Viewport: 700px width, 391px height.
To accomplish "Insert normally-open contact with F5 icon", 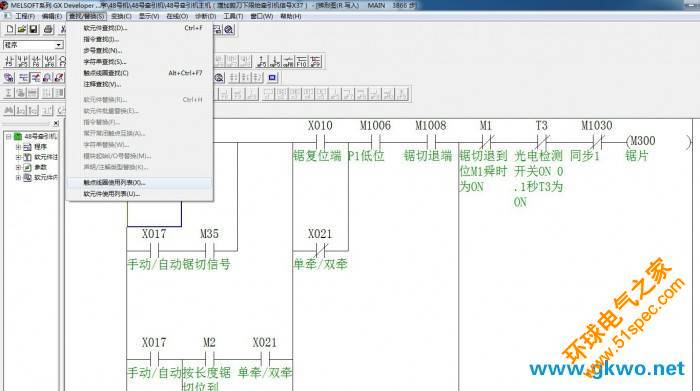I will pyautogui.click(x=9, y=61).
